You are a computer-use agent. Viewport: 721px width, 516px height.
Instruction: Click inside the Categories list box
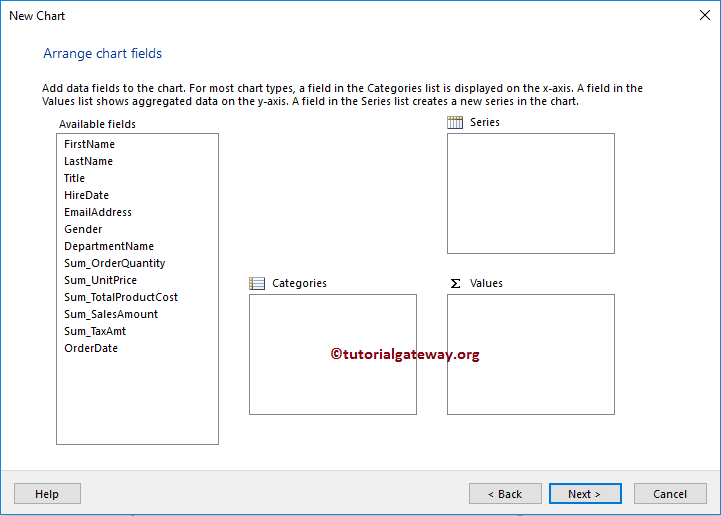333,355
